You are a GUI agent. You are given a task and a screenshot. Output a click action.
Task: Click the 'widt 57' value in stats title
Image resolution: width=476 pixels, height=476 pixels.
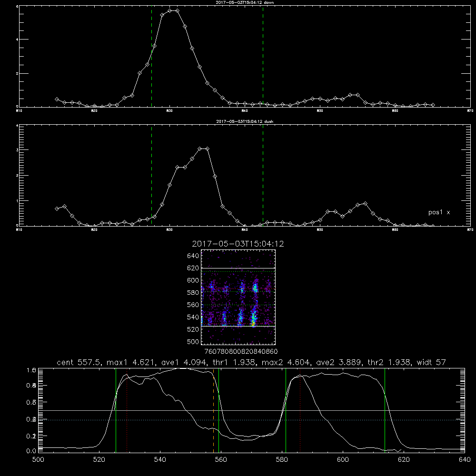(x=431, y=362)
